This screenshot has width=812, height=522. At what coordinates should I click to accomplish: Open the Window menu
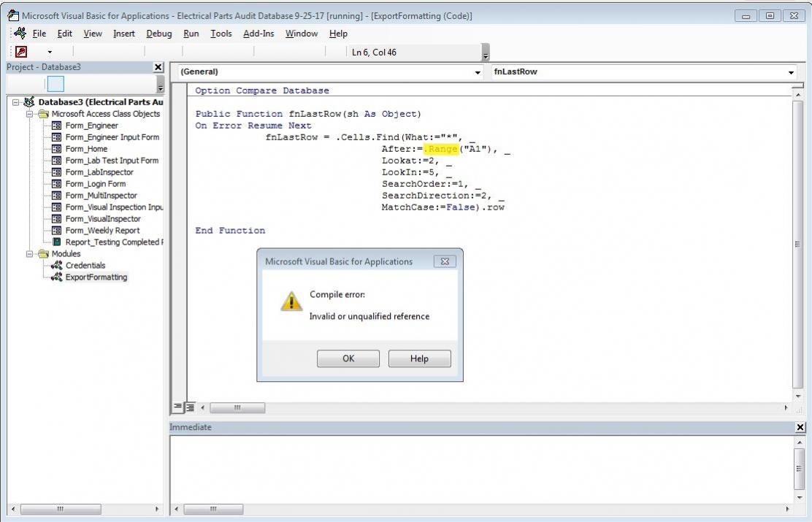pos(302,34)
